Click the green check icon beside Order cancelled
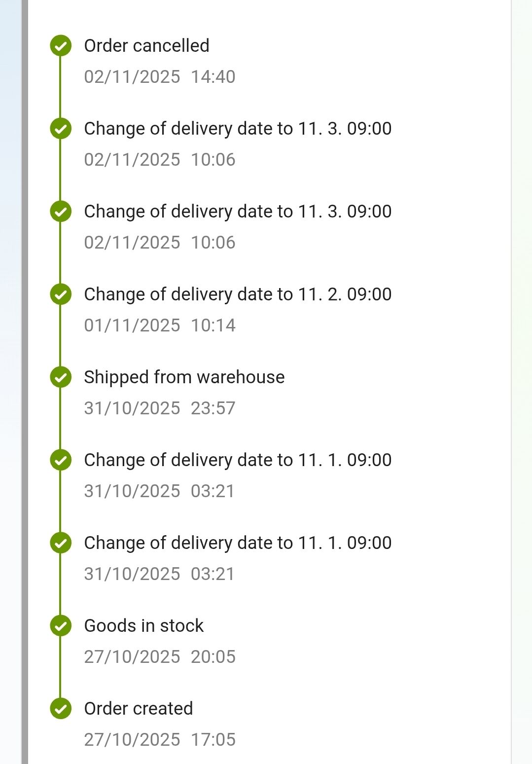The width and height of the screenshot is (532, 764). pyautogui.click(x=61, y=46)
